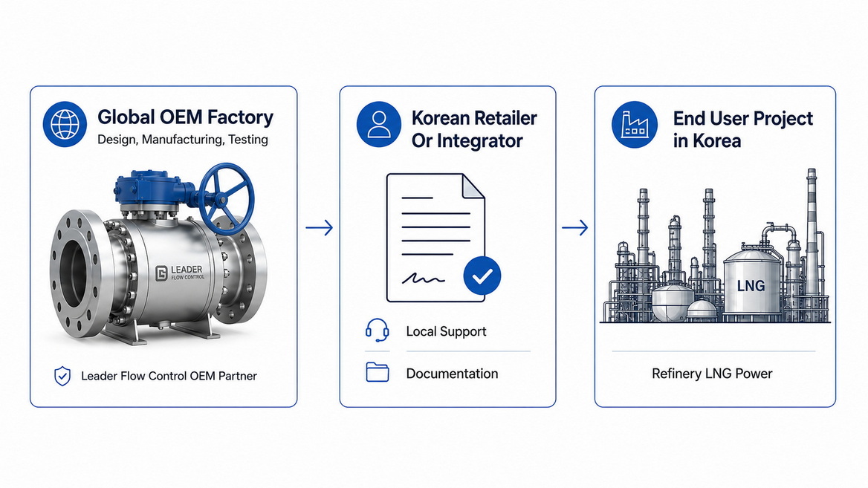Screen dimensions: 868x488
Task: Click the person icon beside Korean Retailer
Action: click(x=379, y=124)
